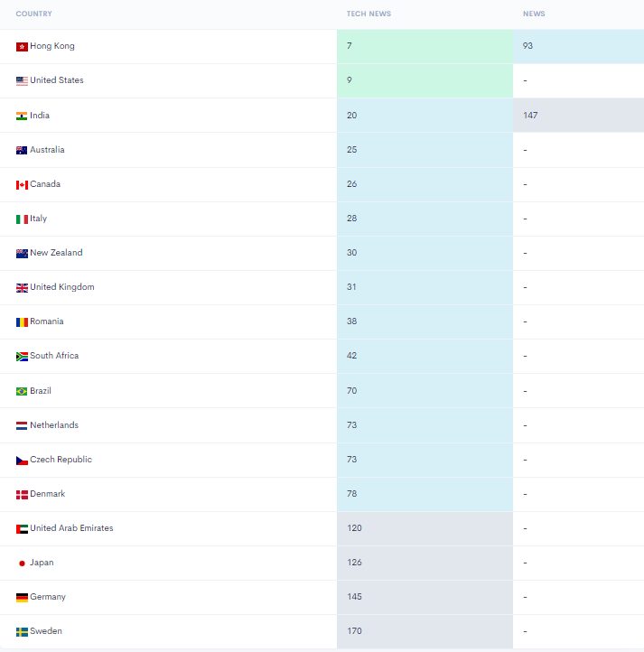Select Hong Kong News rank 93 cell
644x652 pixels.
pyautogui.click(x=578, y=46)
